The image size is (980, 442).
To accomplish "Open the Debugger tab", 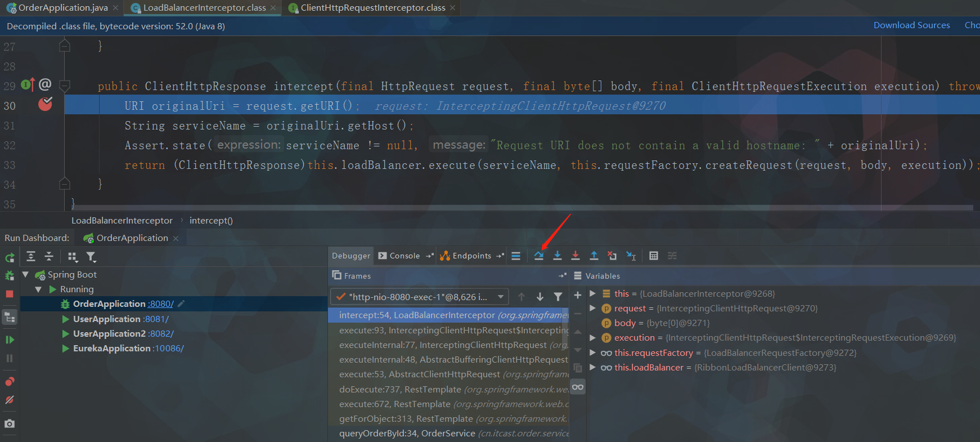I will 351,256.
